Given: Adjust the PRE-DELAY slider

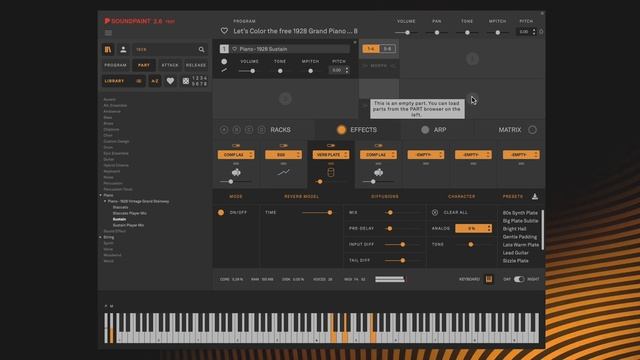Looking at the screenshot, I should coord(402,228).
